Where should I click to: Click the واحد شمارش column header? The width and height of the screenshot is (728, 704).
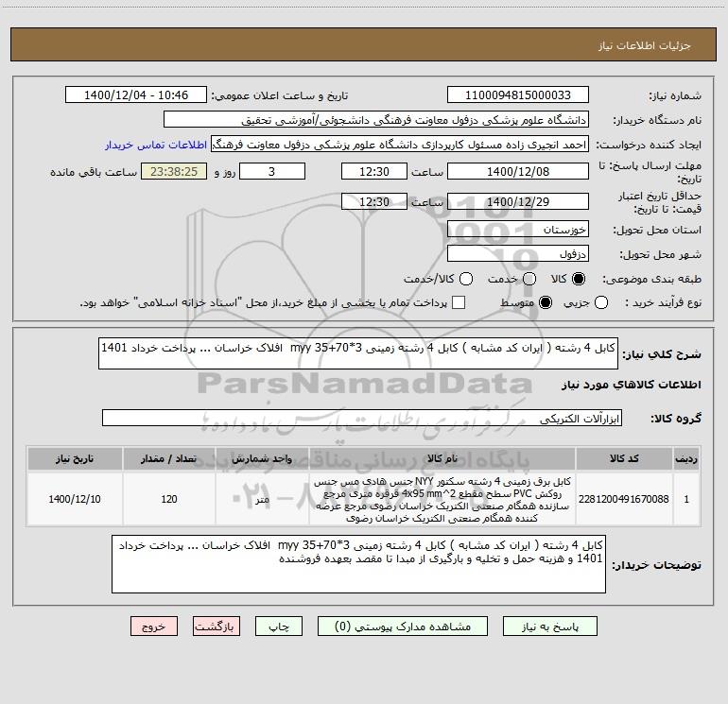[x=262, y=458]
